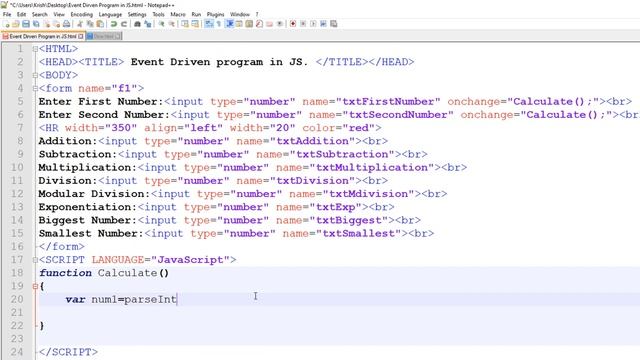The image size is (640, 360).
Task: Click the Zoom In toolbar icon
Action: pyautogui.click(x=162, y=24)
